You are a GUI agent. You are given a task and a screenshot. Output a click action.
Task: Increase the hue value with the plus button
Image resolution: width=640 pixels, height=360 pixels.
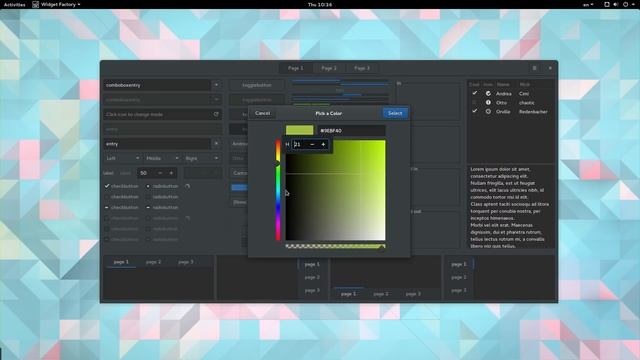click(x=323, y=144)
